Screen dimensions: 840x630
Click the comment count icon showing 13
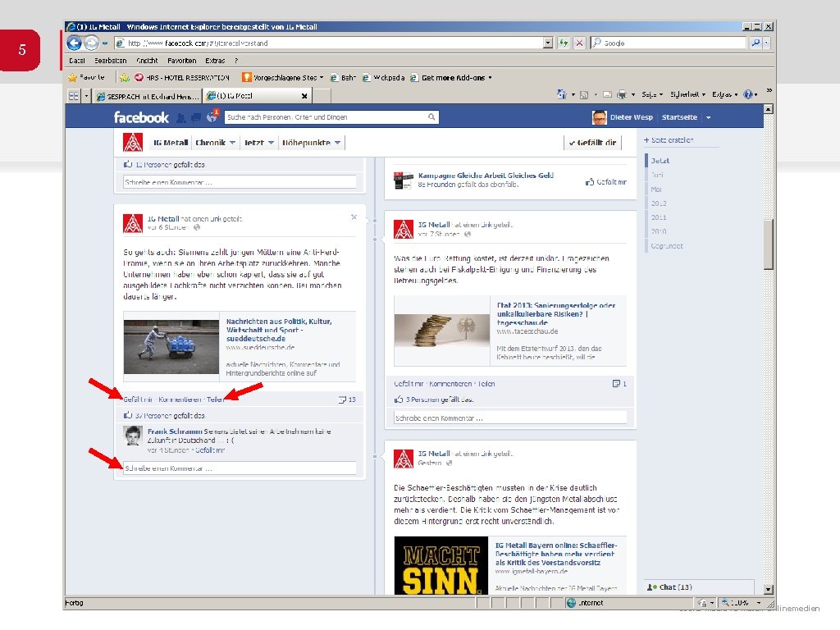[342, 399]
